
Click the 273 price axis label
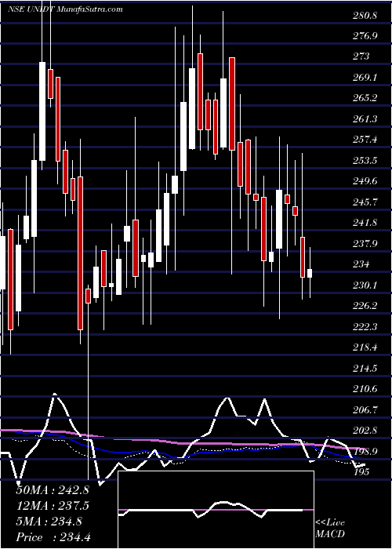361,56
